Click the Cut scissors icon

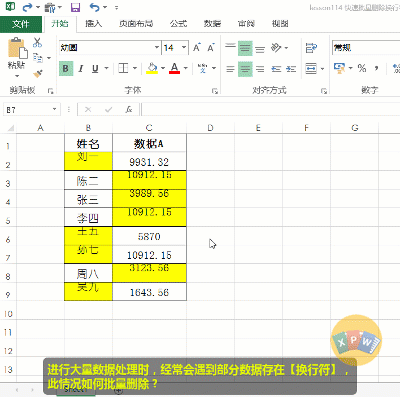point(37,42)
